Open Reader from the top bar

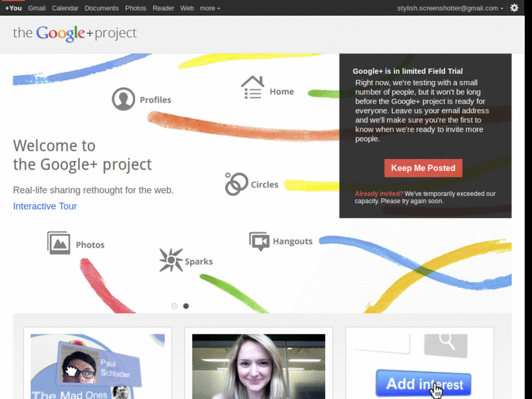[x=163, y=8]
